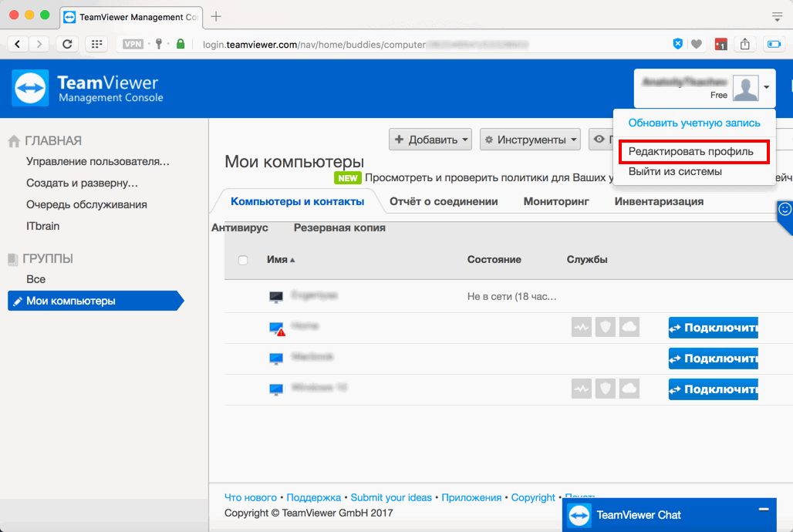Sort by the Имя column header
The image size is (793, 532).
tap(281, 259)
